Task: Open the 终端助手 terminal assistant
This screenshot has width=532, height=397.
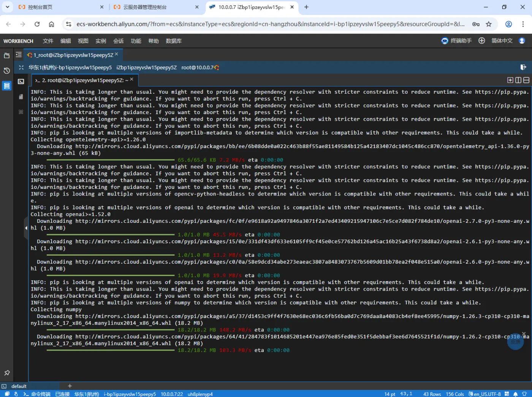Action: [x=456, y=41]
